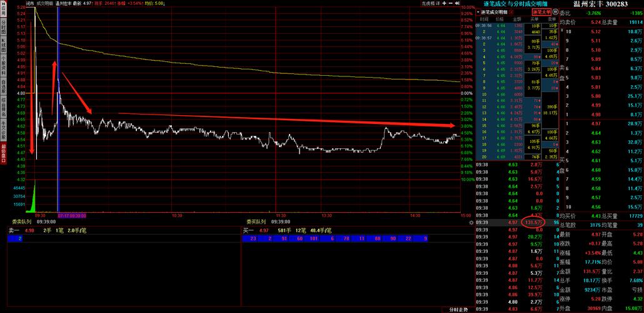
Task: Click the 逐笔大单 button
Action: tap(541, 12)
